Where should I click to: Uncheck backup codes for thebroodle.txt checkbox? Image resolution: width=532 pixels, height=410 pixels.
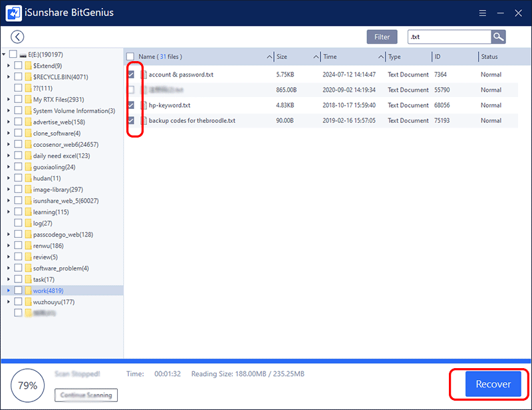131,120
